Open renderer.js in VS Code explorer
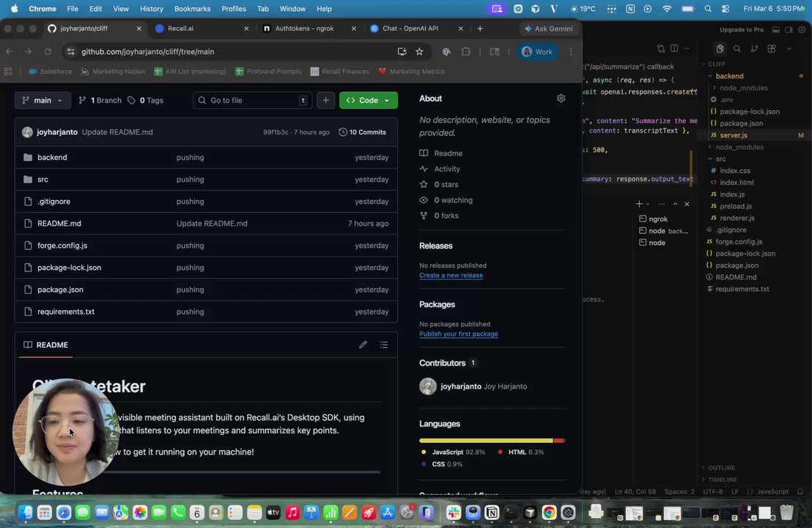Viewport: 812px width, 528px height. coord(737,218)
